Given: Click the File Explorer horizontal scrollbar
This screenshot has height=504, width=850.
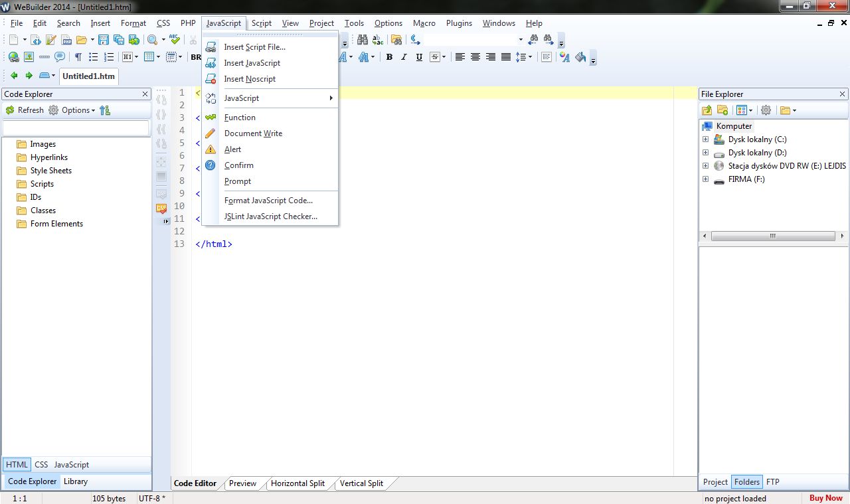Looking at the screenshot, I should click(x=773, y=236).
